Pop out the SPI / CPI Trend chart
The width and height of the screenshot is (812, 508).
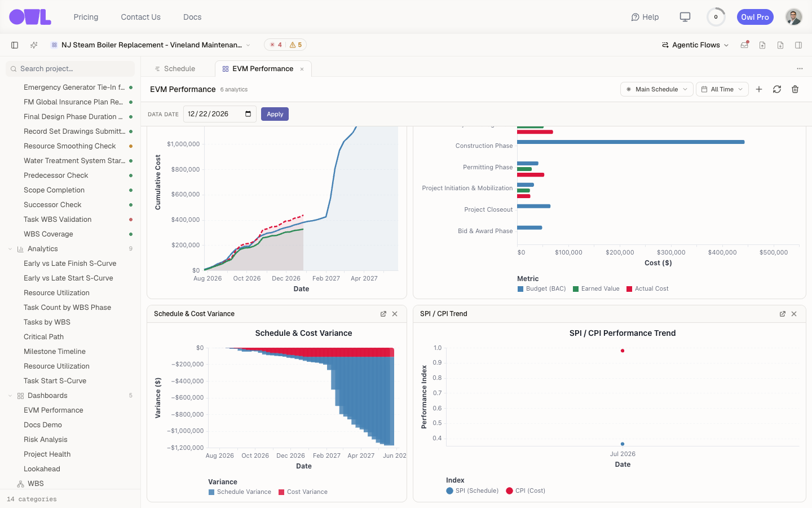click(783, 314)
